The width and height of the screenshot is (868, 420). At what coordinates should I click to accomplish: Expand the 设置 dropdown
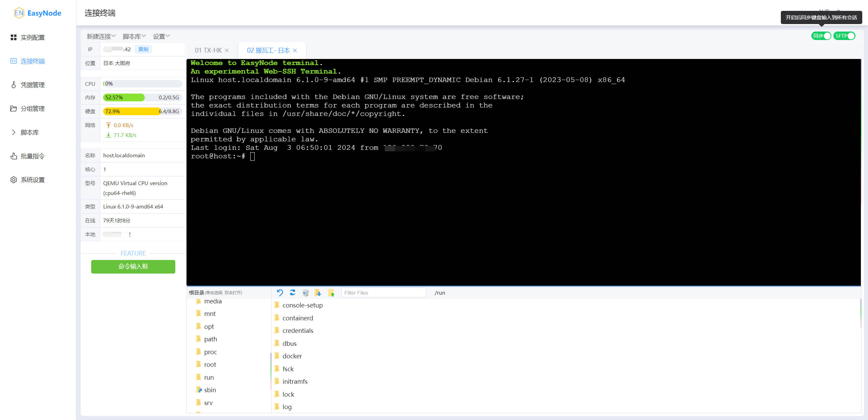point(161,36)
